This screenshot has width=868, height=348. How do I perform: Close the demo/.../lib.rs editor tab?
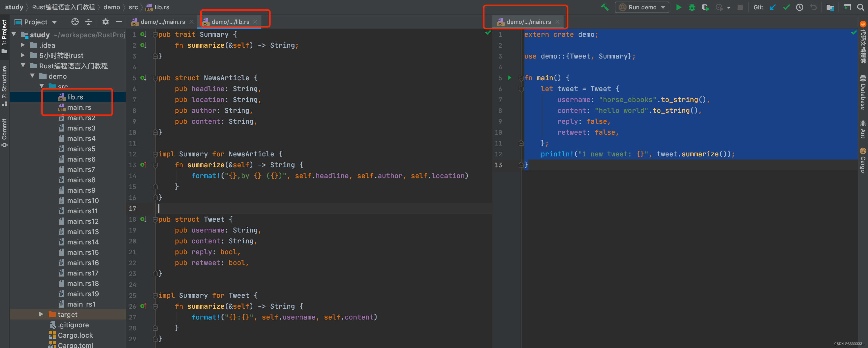tap(255, 22)
